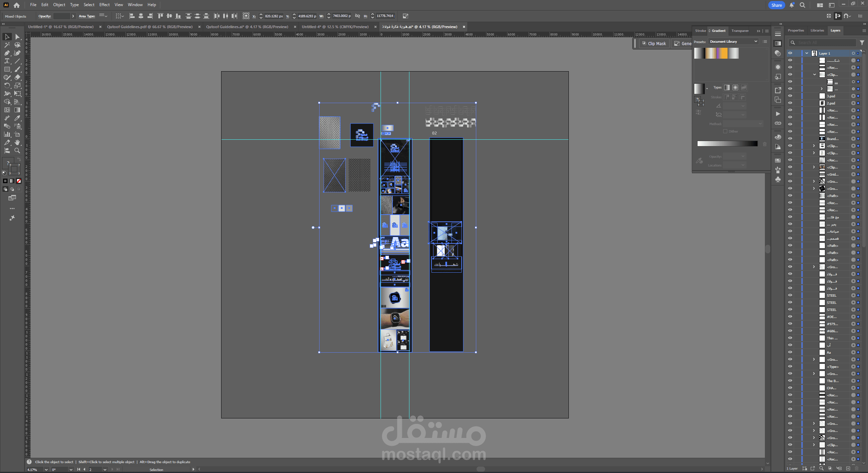This screenshot has height=473, width=868.
Task: Enable the Dither checkbox
Action: tap(725, 131)
